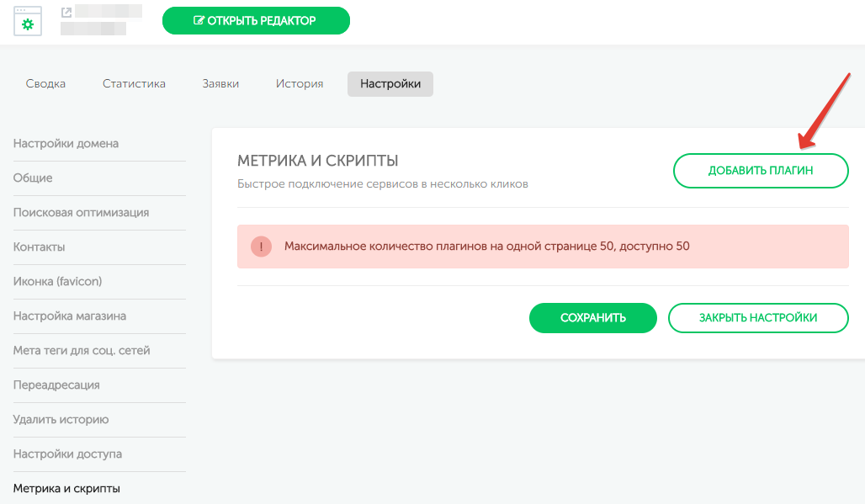The height and width of the screenshot is (504, 865).
Task: Open the Иконка (favicon) settings
Action: tap(57, 282)
